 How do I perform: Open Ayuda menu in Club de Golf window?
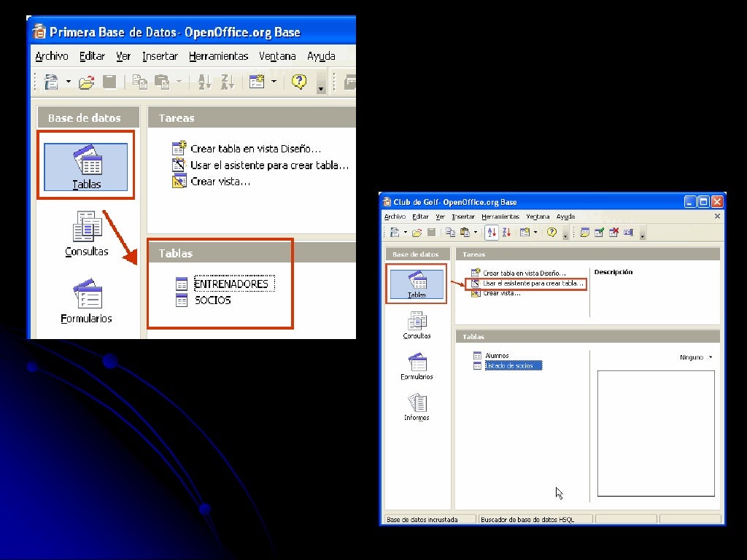[x=565, y=217]
